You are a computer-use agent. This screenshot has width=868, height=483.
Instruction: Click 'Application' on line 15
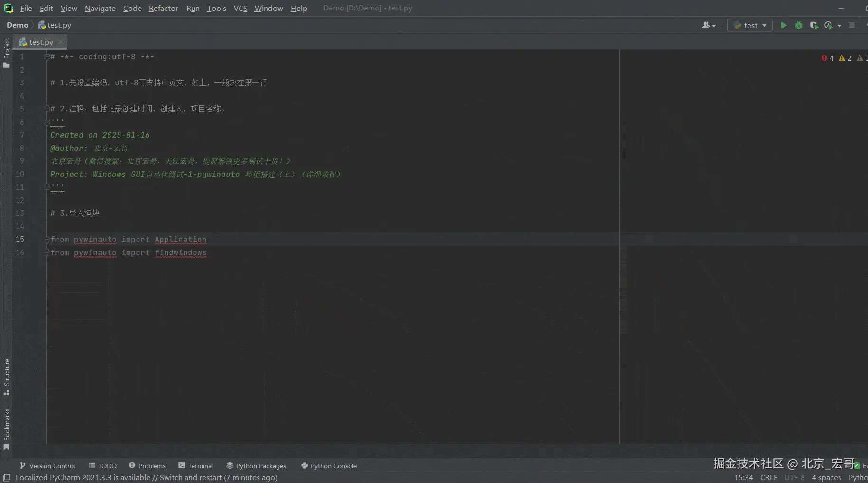pos(181,240)
